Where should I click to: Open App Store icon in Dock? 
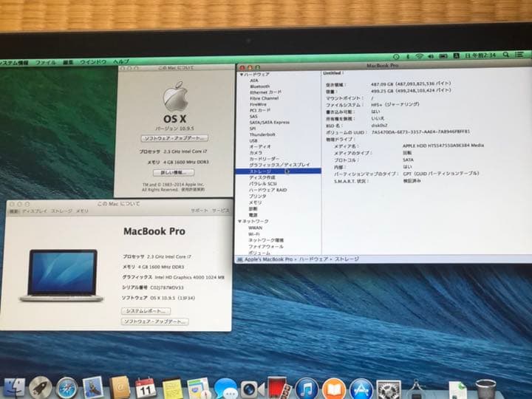361,389
